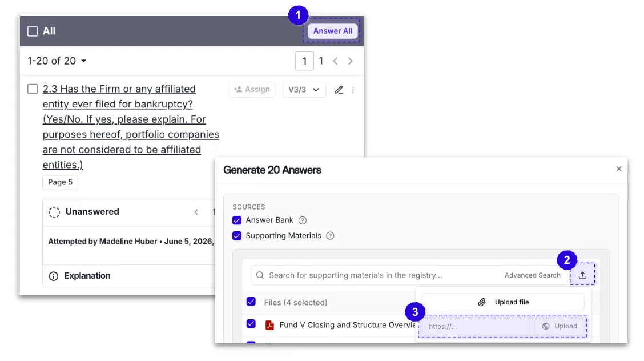Click the help icon next to Supporting Materials
Viewport: 644px width, 361px height.
[330, 236]
